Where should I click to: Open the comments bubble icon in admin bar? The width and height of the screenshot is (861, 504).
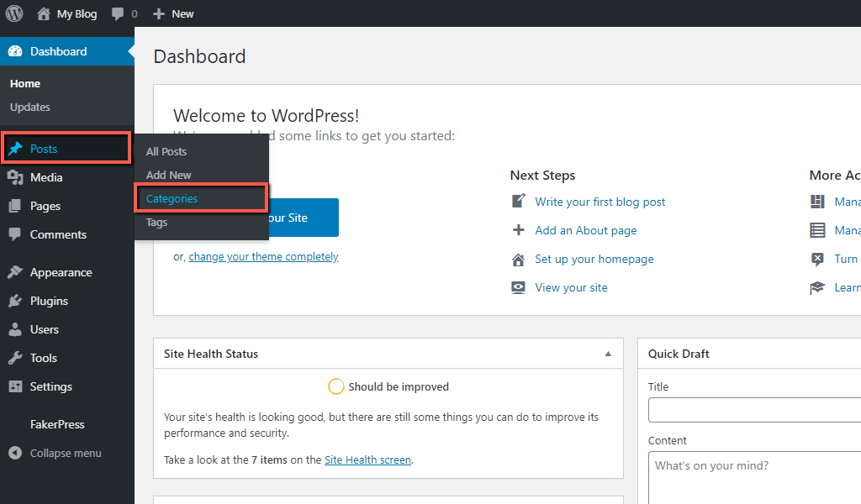[118, 13]
